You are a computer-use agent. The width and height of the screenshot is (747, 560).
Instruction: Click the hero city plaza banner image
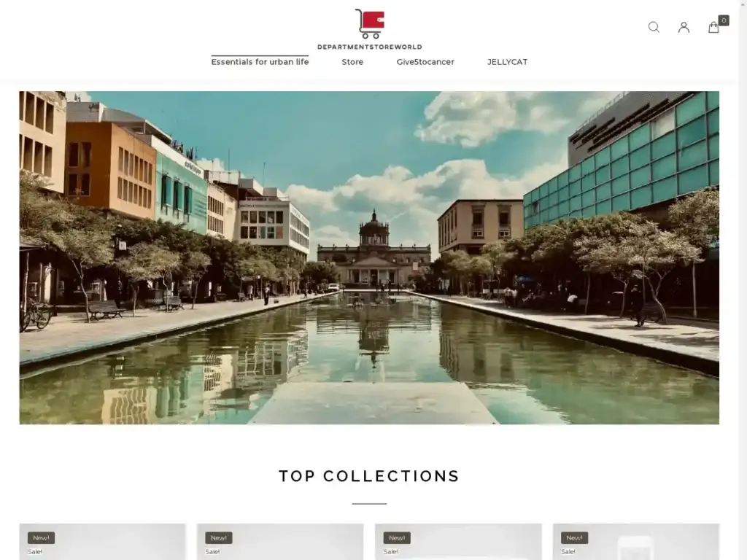(370, 255)
